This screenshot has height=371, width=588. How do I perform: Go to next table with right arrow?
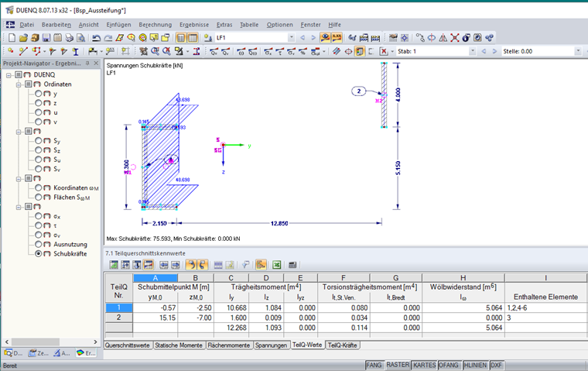tap(176, 265)
